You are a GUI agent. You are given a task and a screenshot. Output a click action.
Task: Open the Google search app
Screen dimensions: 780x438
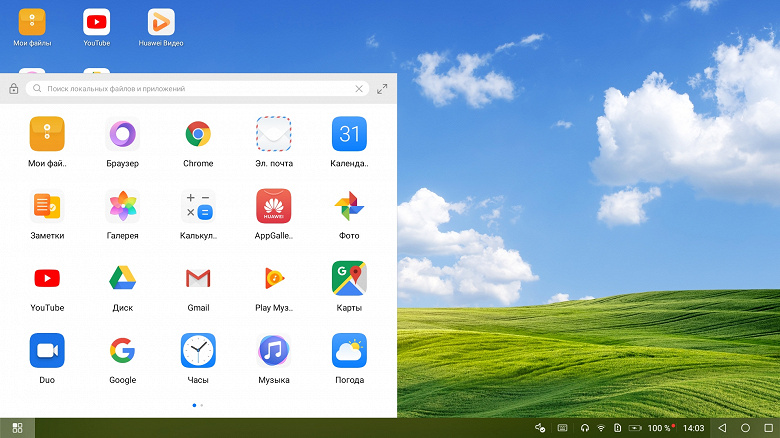[x=122, y=350]
